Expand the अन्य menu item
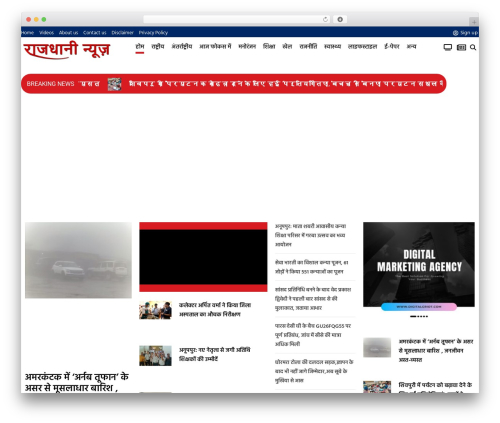Screen dimensions: 500x423 click(x=411, y=47)
